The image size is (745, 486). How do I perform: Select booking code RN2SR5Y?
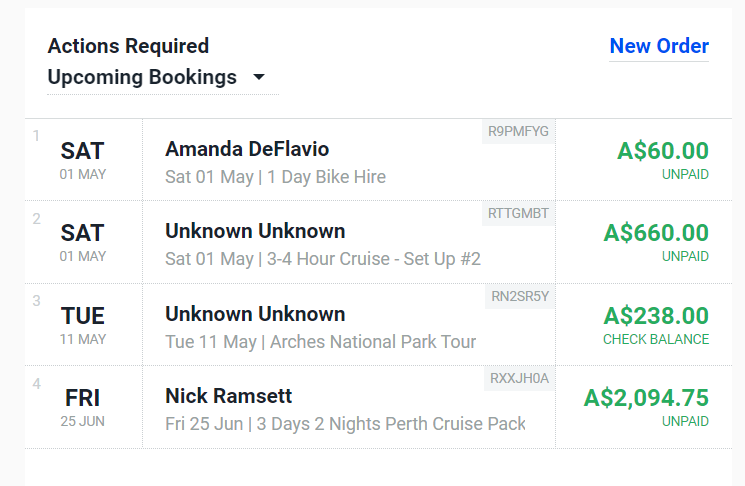[520, 295]
